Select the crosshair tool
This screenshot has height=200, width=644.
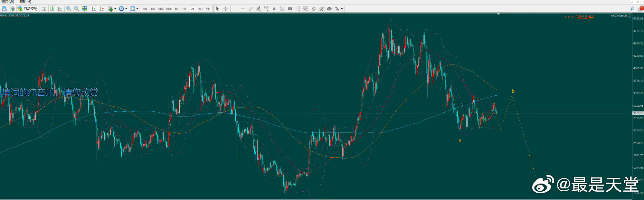click(225, 9)
